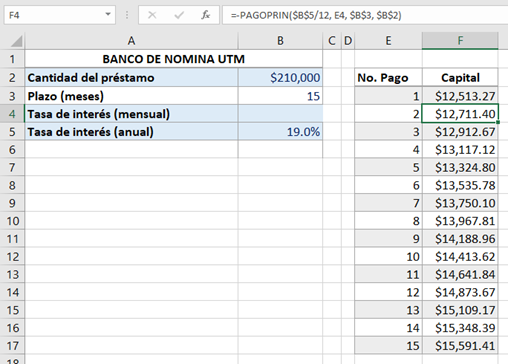The width and height of the screenshot is (508, 364).
Task: Select column B header
Action: (x=280, y=41)
